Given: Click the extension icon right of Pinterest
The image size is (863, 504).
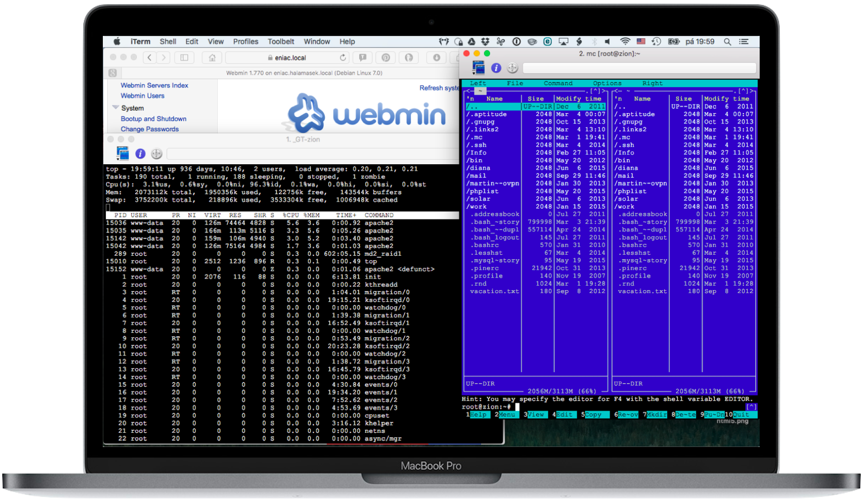Looking at the screenshot, I should point(409,58).
